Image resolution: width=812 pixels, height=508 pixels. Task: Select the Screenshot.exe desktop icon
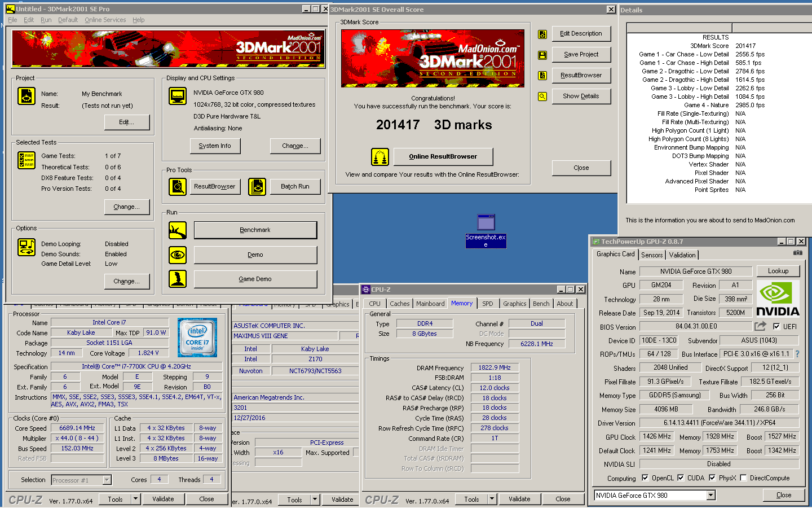486,231
